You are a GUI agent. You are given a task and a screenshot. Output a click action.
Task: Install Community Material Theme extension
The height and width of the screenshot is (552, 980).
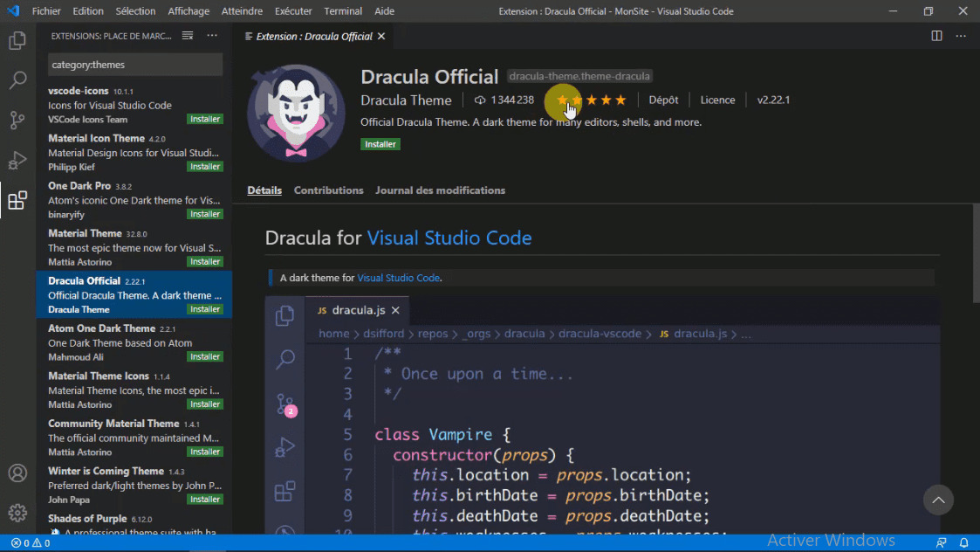[x=205, y=452]
